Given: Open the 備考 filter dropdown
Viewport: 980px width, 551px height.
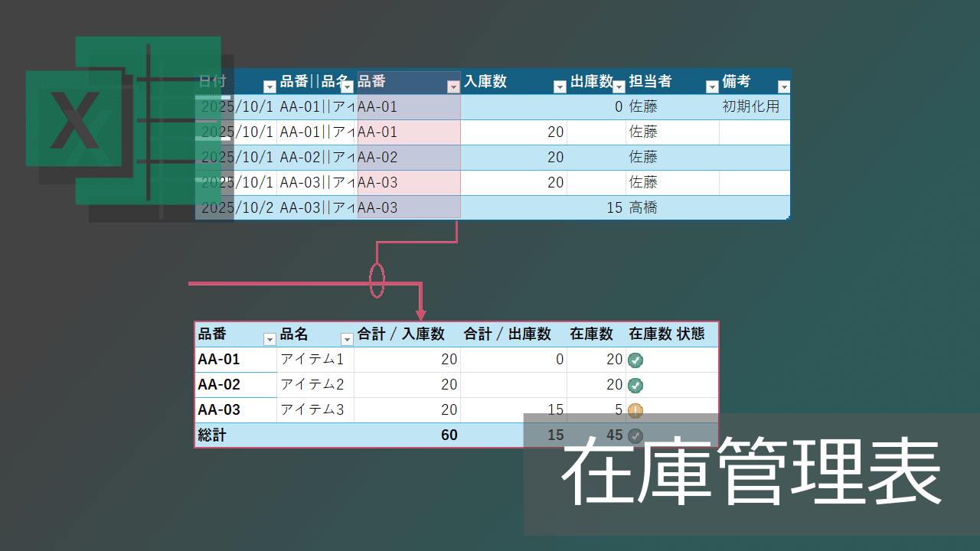Looking at the screenshot, I should [x=782, y=86].
